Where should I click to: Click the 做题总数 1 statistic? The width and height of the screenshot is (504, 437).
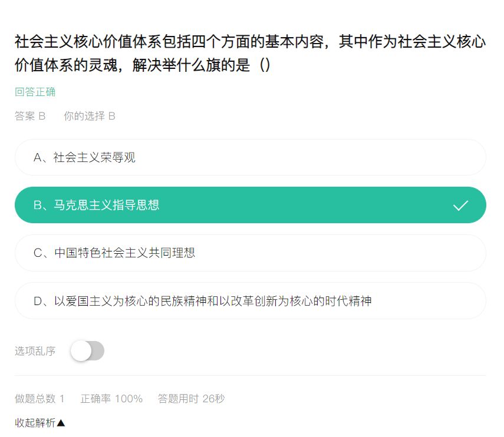pos(39,399)
